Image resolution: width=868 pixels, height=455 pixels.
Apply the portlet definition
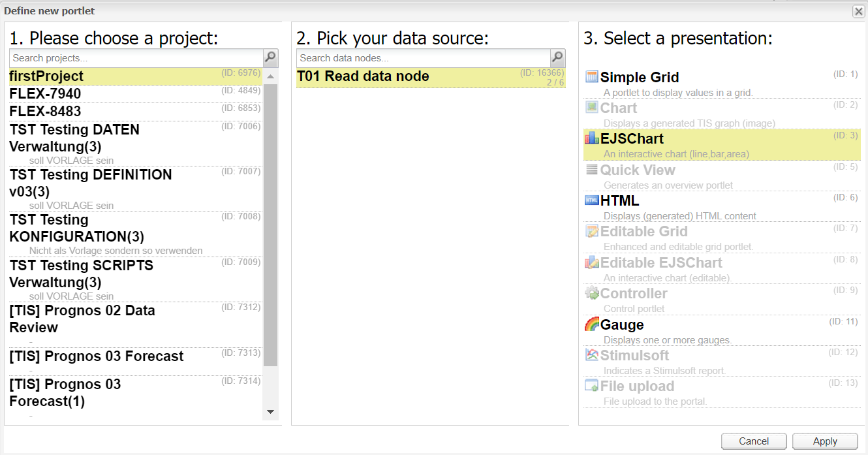825,441
